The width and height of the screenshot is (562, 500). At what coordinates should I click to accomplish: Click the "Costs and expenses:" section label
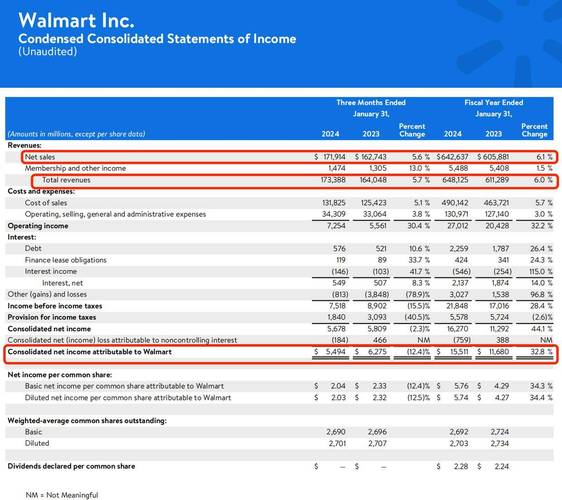tap(41, 191)
